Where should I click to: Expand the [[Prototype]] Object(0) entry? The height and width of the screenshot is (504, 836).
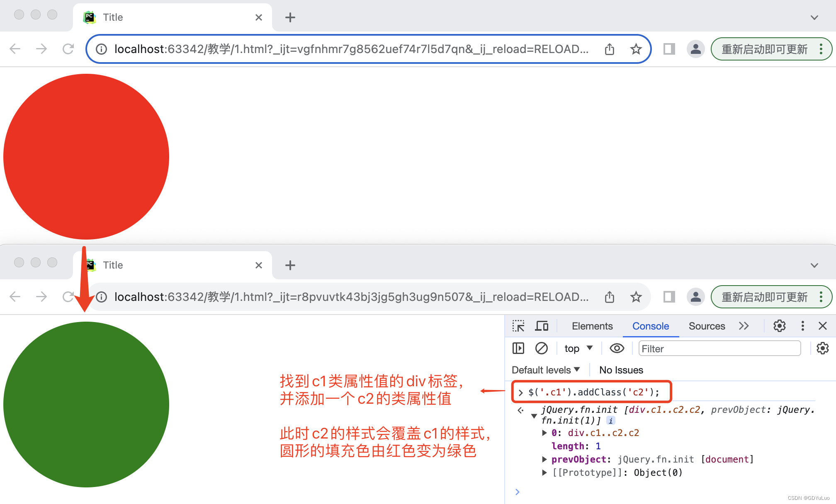coord(544,472)
